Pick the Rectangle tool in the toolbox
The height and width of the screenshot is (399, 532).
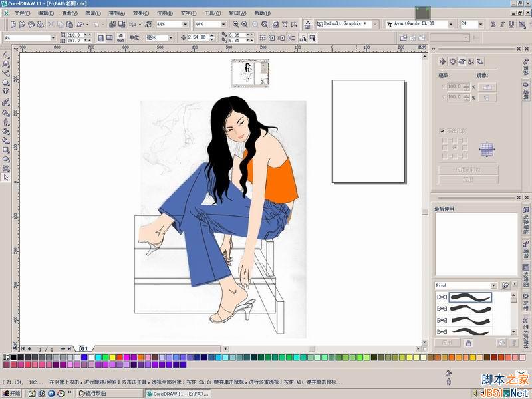(6, 150)
